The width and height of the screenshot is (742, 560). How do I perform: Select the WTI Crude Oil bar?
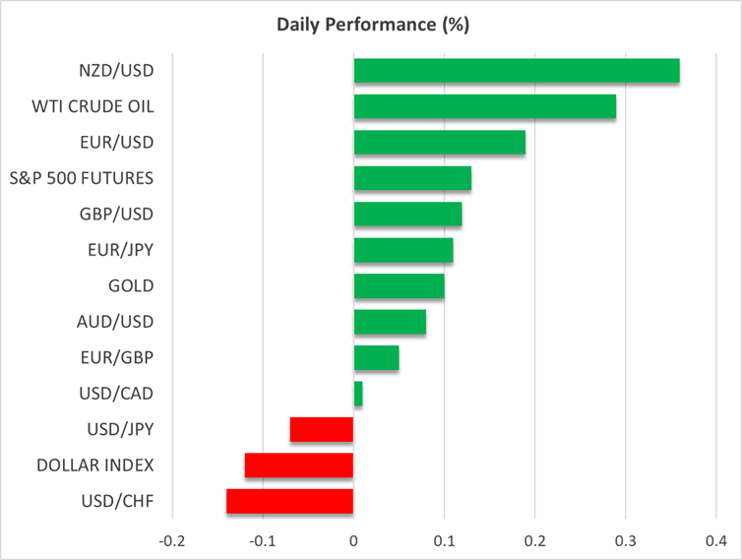(484, 106)
